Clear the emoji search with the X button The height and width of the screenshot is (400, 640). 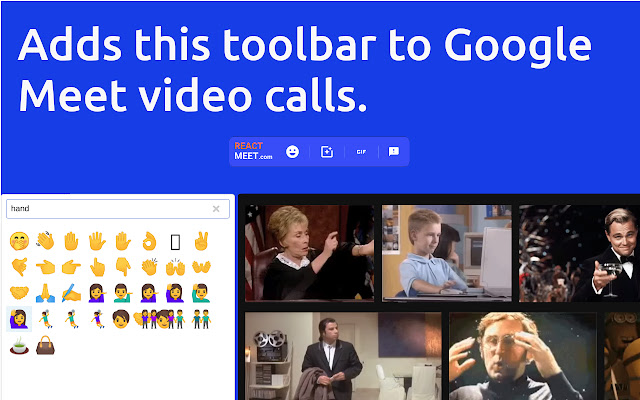click(x=216, y=209)
